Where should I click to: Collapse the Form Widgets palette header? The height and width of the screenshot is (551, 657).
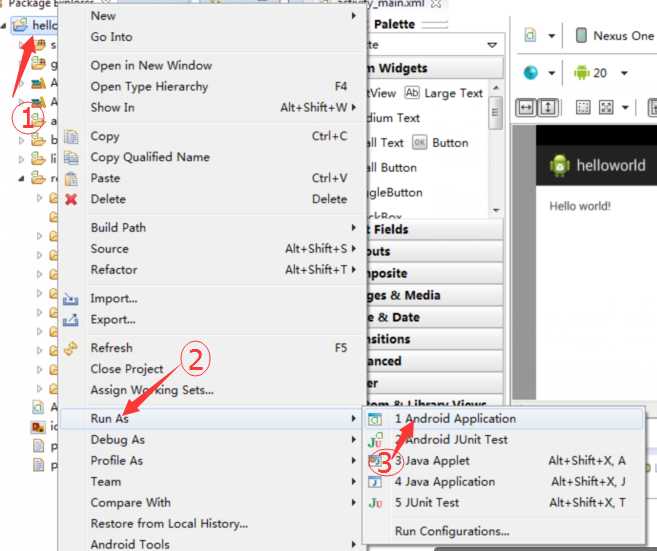pyautogui.click(x=435, y=68)
